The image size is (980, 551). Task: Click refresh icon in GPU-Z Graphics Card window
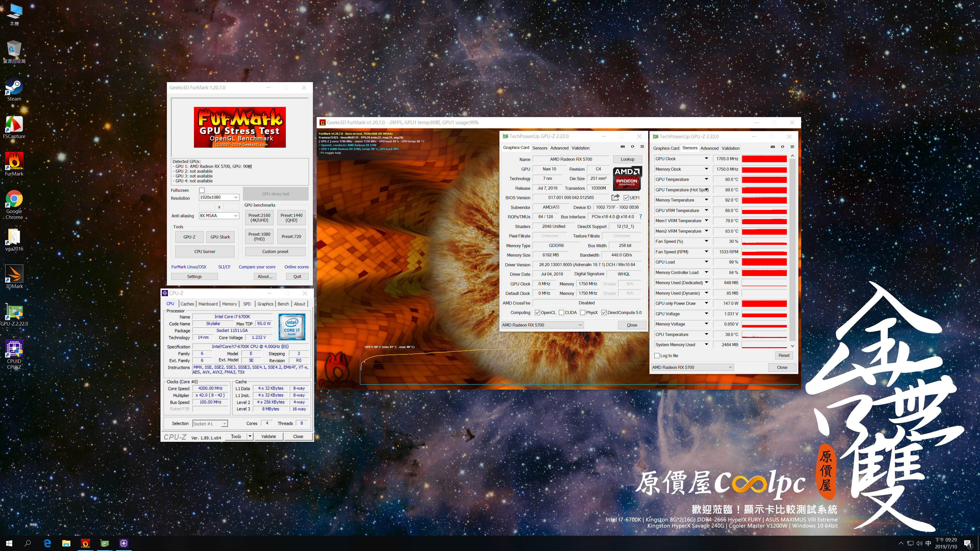[632, 147]
